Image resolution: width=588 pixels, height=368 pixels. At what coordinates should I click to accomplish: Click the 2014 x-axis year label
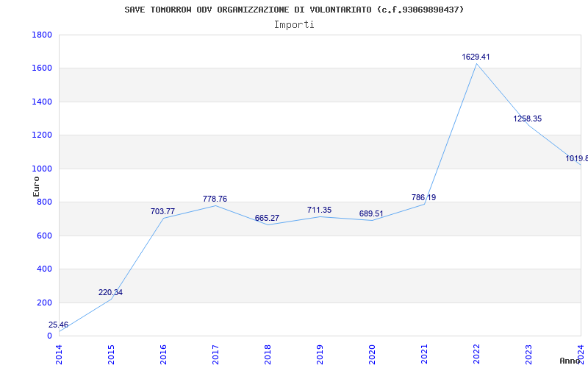(60, 353)
